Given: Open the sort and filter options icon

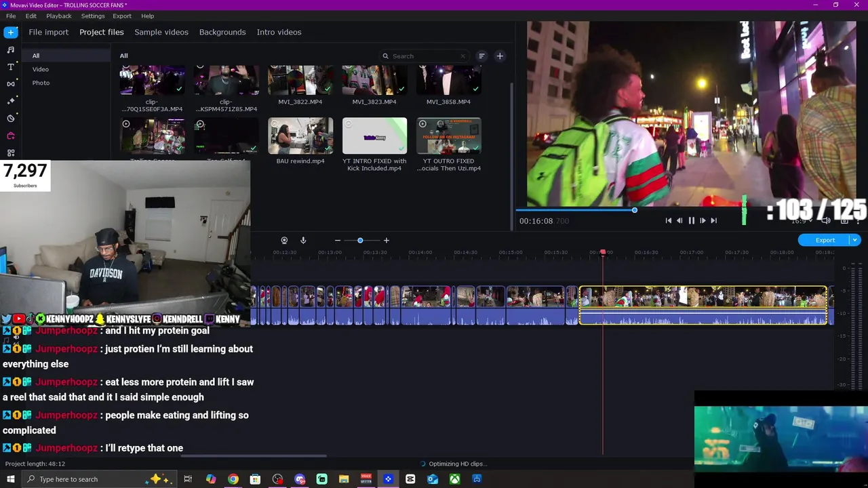Looking at the screenshot, I should coord(481,56).
